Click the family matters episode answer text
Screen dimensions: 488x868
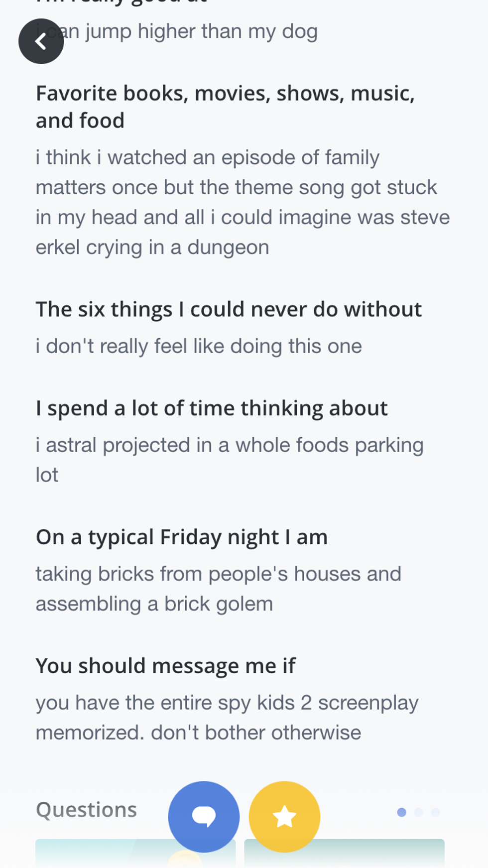point(243,202)
